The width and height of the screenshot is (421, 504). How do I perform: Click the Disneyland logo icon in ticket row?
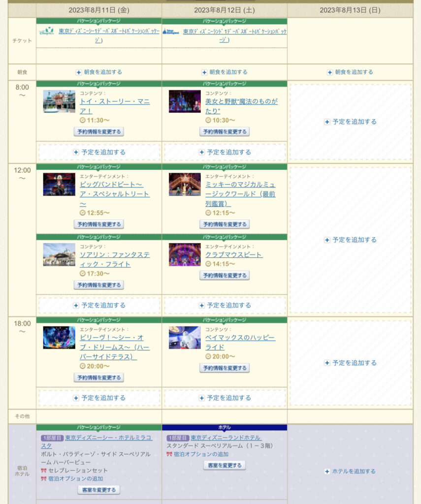click(x=171, y=31)
